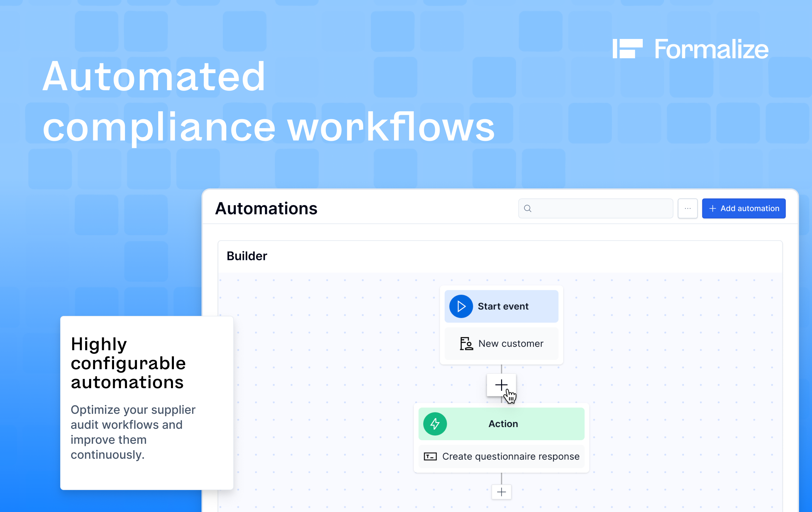
Task: Click the blue Start event play icon
Action: 461,306
